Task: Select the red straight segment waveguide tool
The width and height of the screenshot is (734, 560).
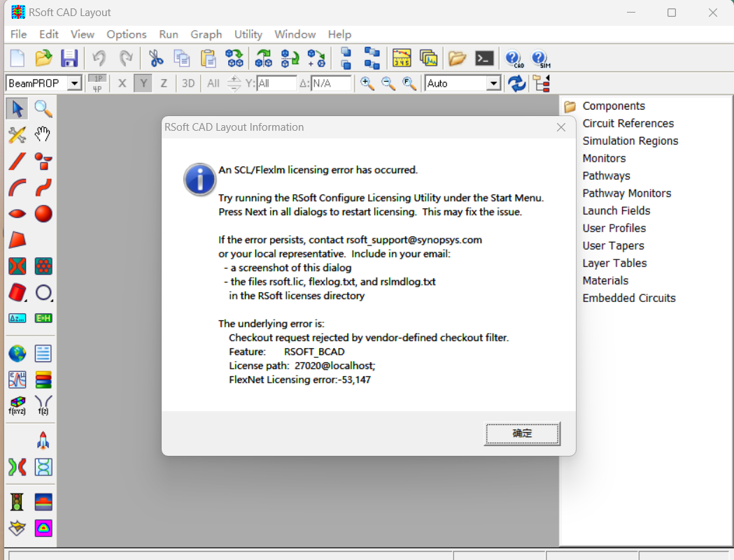Action: click(17, 161)
